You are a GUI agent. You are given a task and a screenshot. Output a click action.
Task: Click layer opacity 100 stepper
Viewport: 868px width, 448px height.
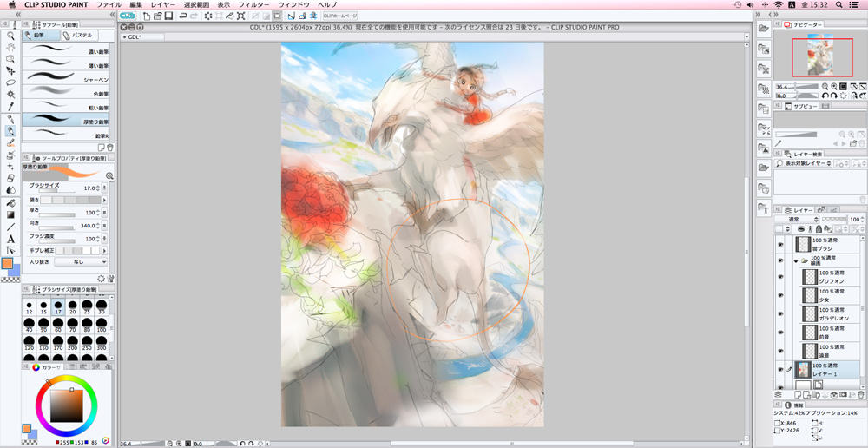click(x=863, y=220)
